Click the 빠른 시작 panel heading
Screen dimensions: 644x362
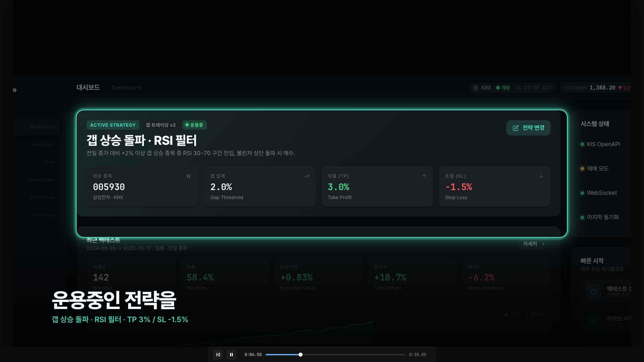(592, 261)
